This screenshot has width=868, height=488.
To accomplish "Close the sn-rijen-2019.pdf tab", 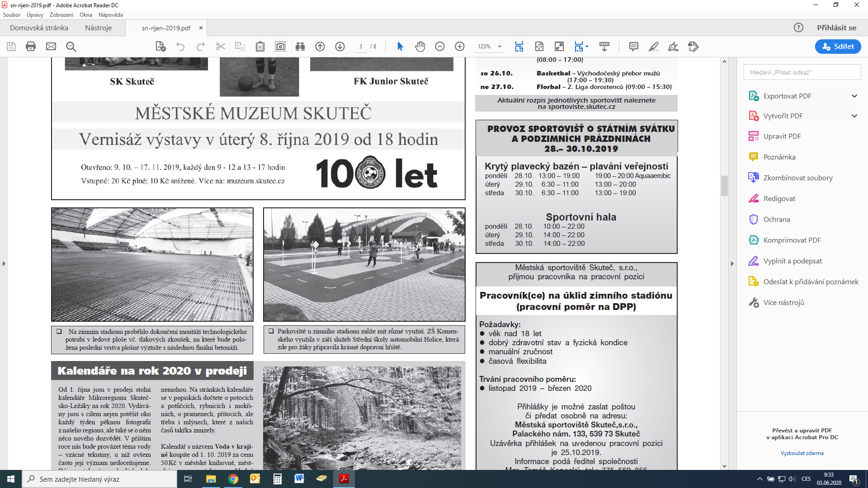I will [x=201, y=28].
